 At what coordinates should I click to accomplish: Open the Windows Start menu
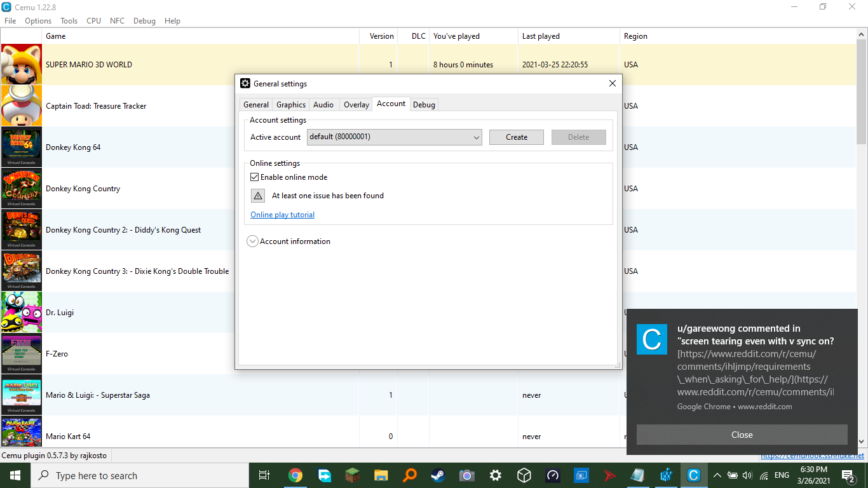(15, 475)
